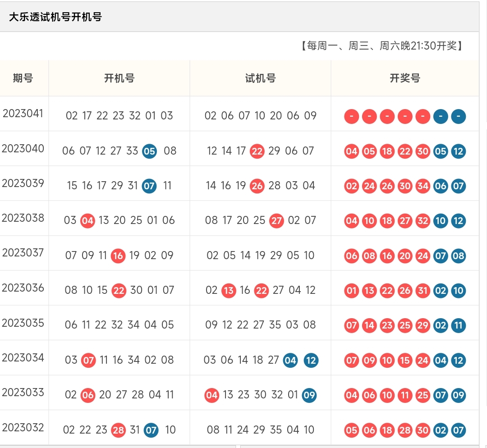Click period number 2023032
Screen dimensions: 487x448
[x=23, y=428]
